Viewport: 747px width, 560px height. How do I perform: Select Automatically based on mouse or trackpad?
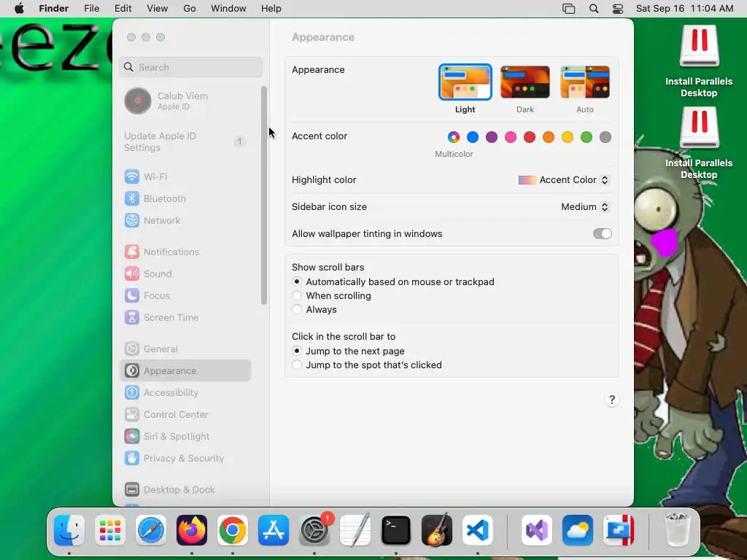pos(297,282)
